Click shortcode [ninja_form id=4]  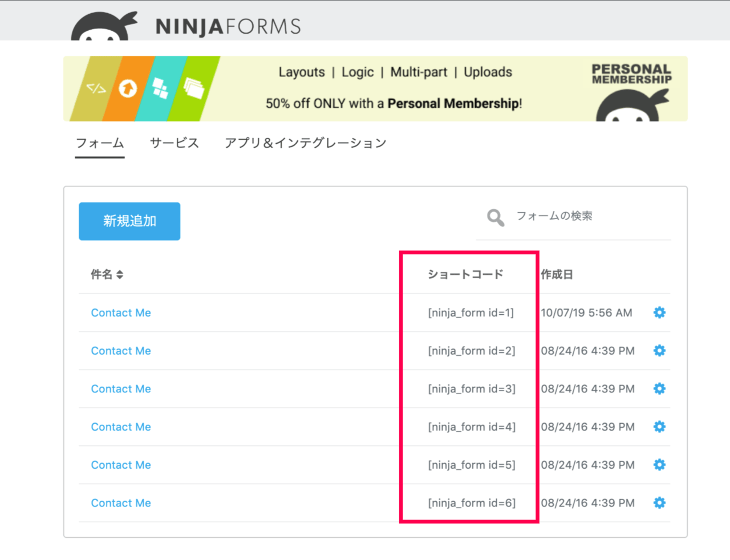coord(472,427)
